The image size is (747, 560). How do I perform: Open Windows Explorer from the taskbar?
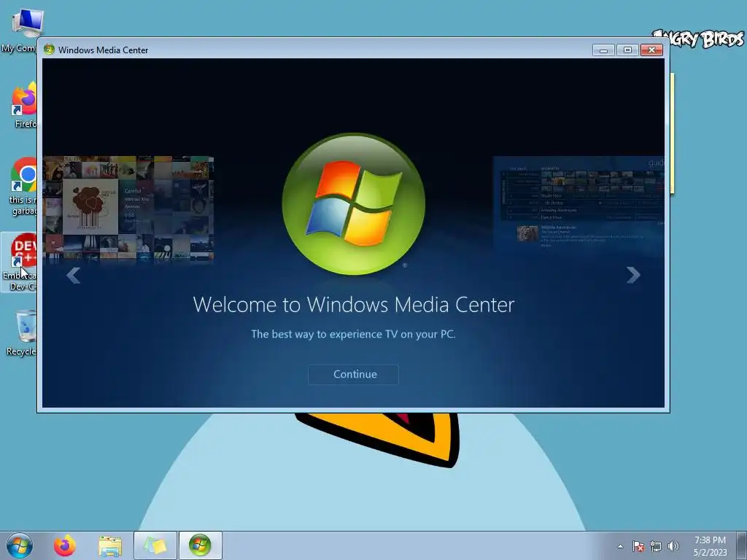pyautogui.click(x=110, y=545)
